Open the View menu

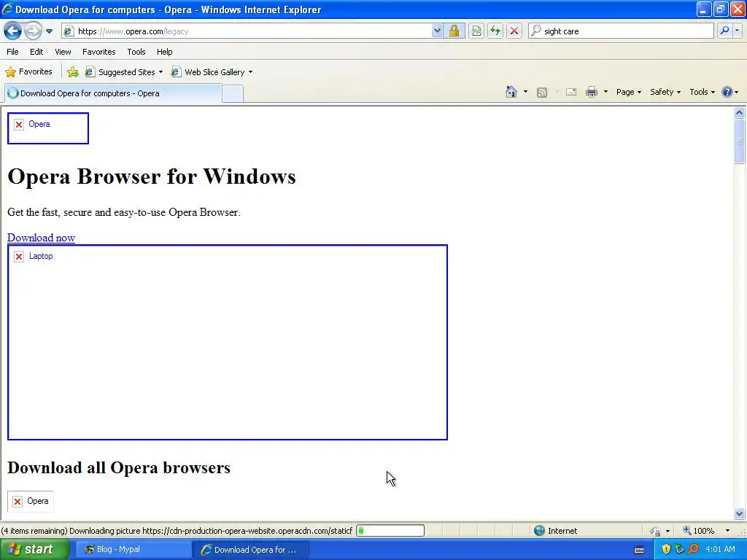click(x=63, y=52)
